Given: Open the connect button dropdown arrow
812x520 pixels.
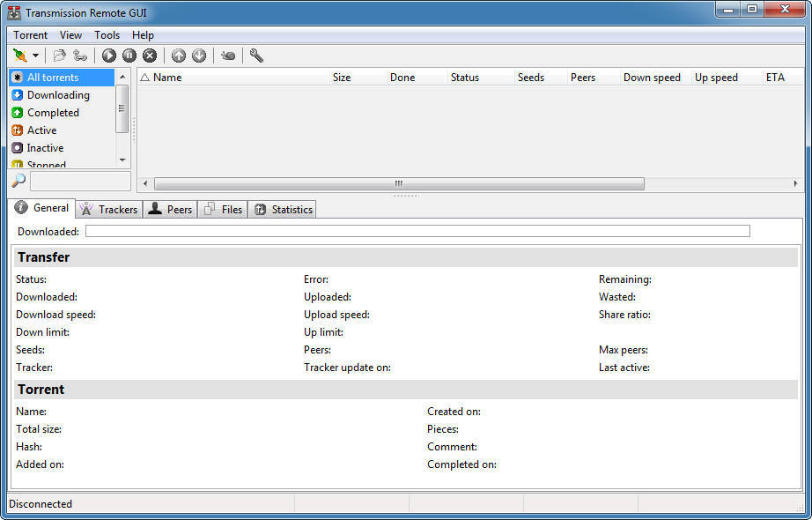Looking at the screenshot, I should click(x=35, y=56).
